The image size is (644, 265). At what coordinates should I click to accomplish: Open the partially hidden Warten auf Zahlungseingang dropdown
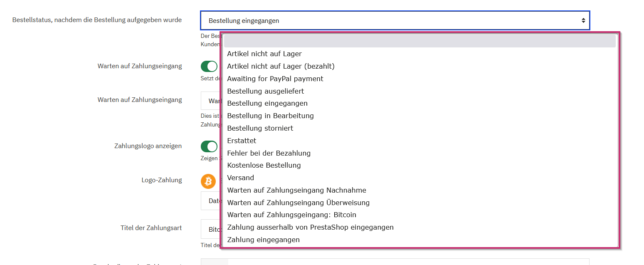211,101
